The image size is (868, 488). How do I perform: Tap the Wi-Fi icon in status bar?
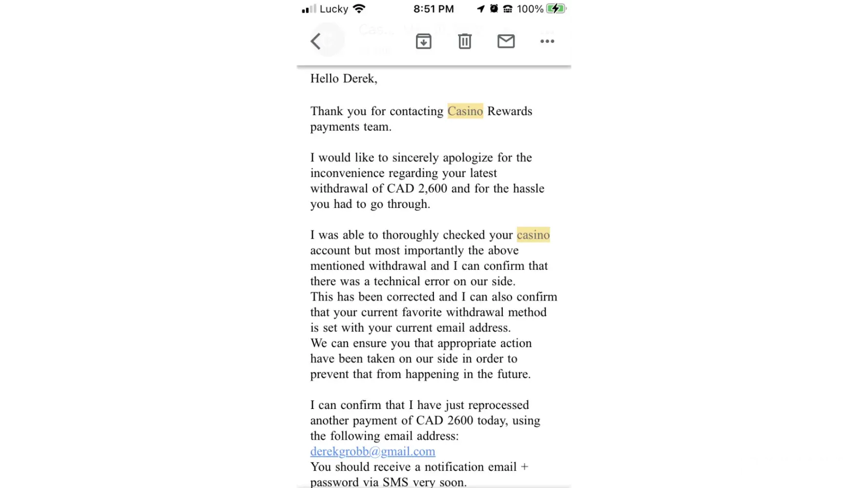pos(359,9)
